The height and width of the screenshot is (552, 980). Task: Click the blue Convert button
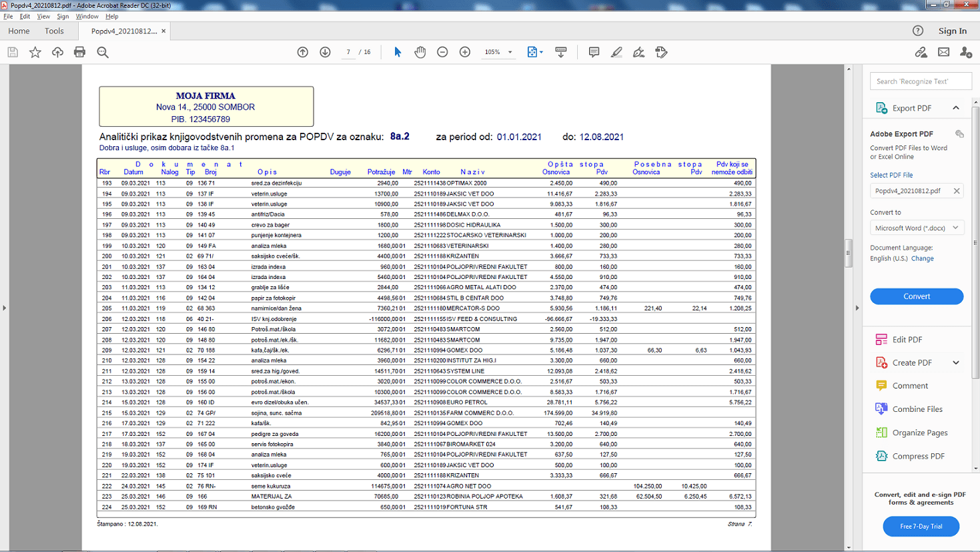(x=917, y=296)
